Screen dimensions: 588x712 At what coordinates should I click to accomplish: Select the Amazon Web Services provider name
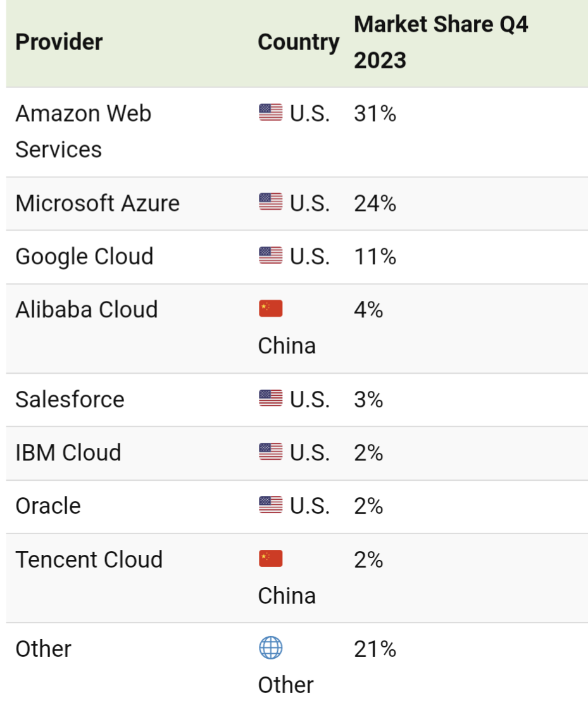[83, 132]
